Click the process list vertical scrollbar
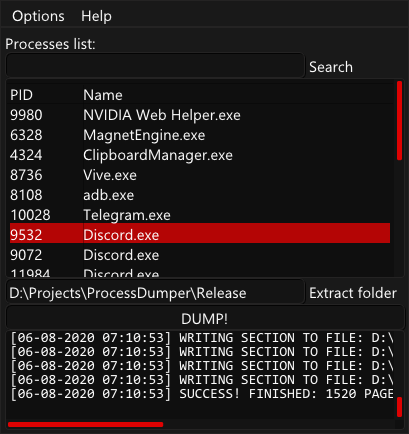This screenshot has height=434, width=409. tap(399, 121)
